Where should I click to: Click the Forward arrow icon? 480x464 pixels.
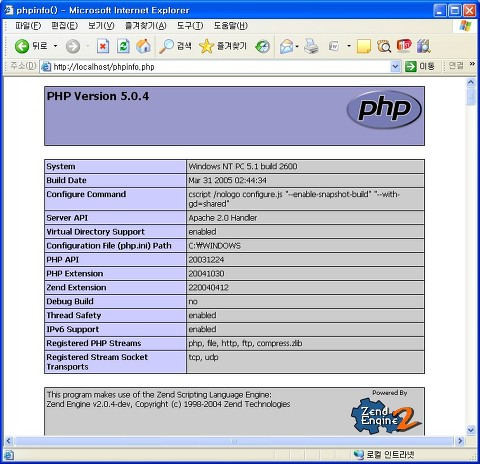coord(73,46)
